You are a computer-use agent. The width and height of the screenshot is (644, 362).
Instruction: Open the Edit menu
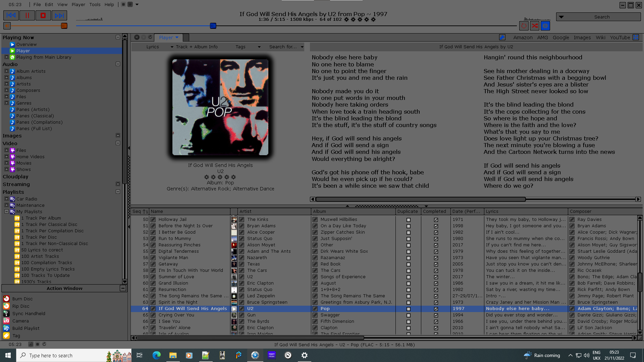click(x=49, y=4)
